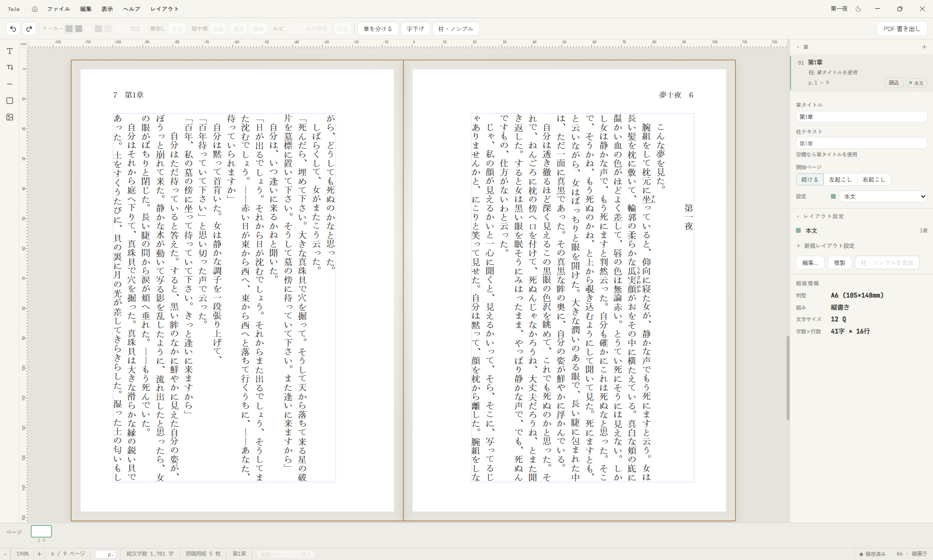Click the 編集... layout button
Screen dimensions: 933x560
click(x=810, y=262)
